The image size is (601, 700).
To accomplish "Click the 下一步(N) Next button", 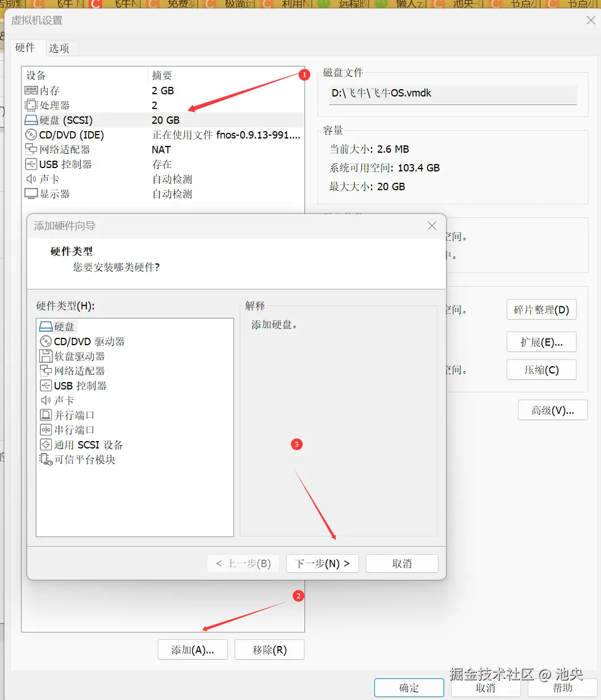I will (322, 563).
